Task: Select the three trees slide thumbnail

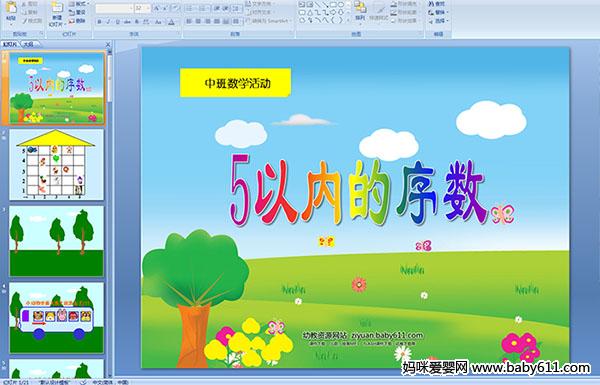Action: coord(56,241)
